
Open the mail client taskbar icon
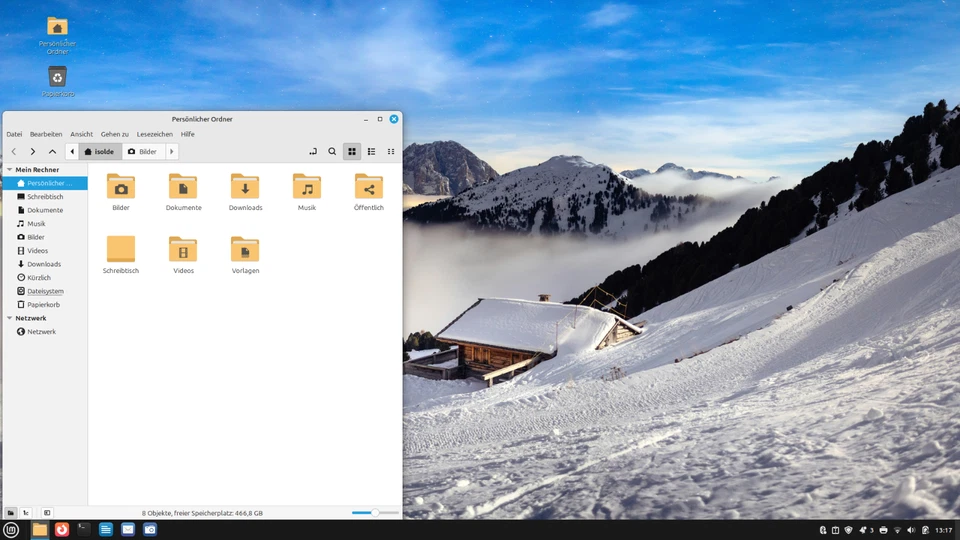coord(128,530)
